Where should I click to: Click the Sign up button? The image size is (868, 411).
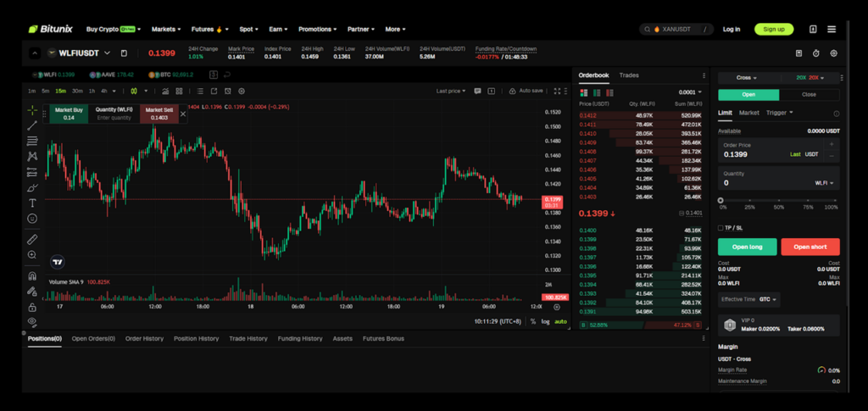point(774,30)
